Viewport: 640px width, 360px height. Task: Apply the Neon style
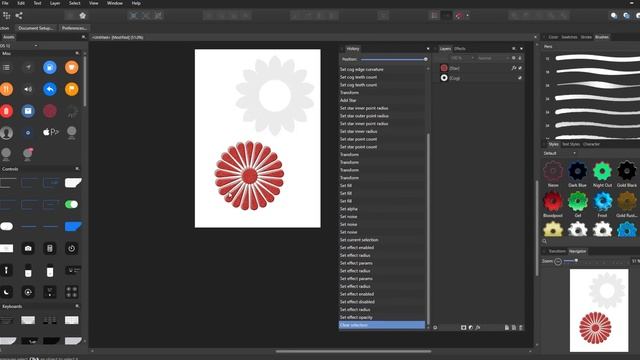click(x=553, y=171)
